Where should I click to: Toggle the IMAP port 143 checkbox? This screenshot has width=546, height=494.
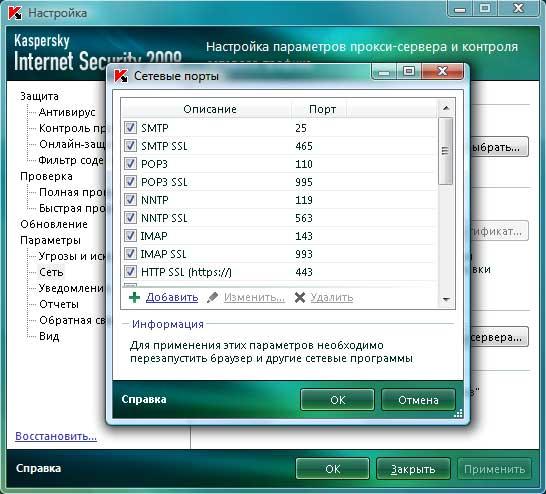(x=130, y=236)
